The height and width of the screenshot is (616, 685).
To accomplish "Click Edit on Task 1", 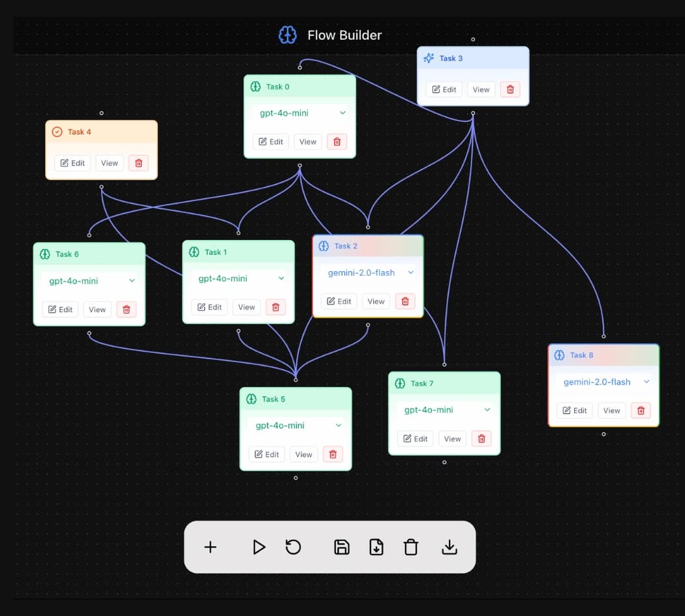I will point(209,307).
